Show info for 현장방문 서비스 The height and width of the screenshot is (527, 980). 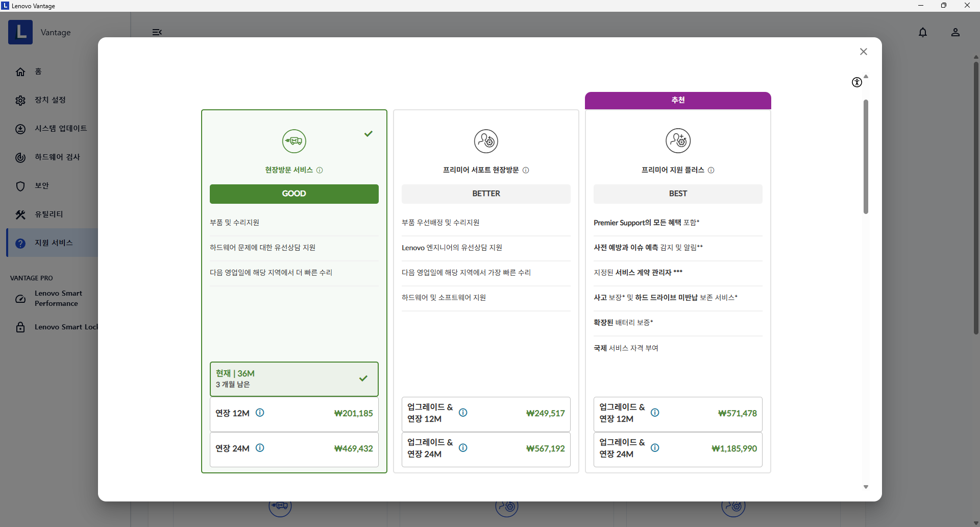point(320,170)
